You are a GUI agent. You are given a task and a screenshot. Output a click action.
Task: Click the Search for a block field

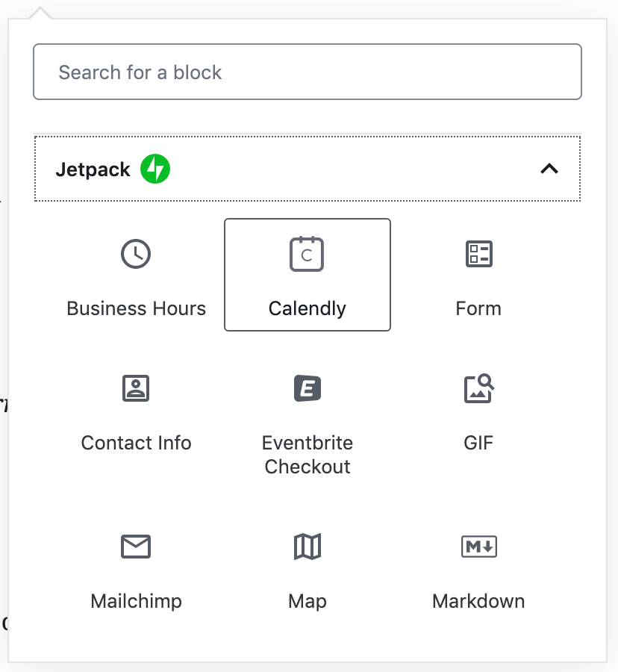coord(307,72)
